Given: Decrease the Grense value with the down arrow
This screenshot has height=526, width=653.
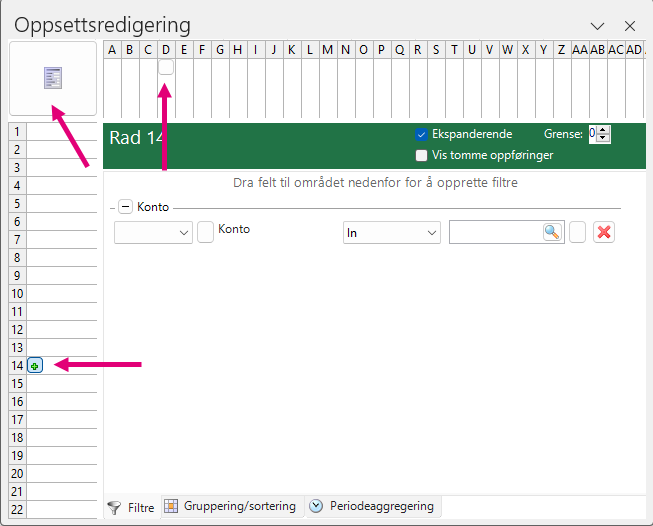Looking at the screenshot, I should coord(603,139).
